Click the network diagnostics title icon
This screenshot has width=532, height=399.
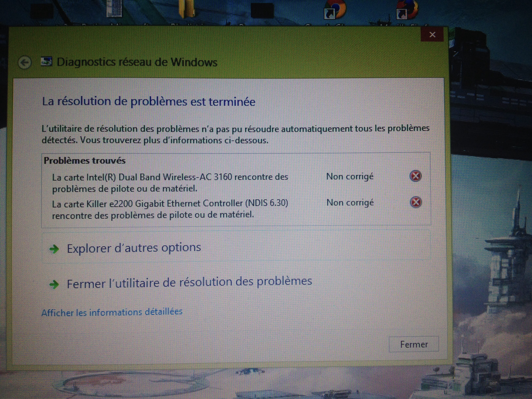point(46,61)
